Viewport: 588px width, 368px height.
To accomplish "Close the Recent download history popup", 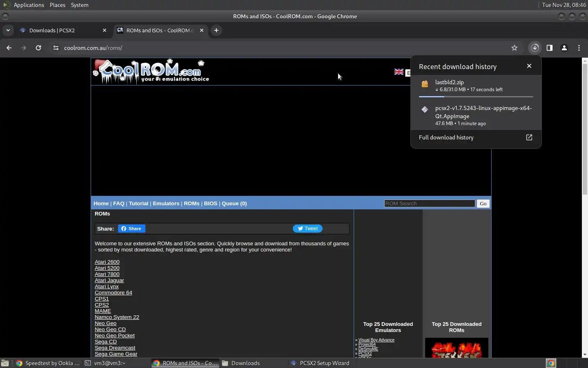I will (x=529, y=66).
